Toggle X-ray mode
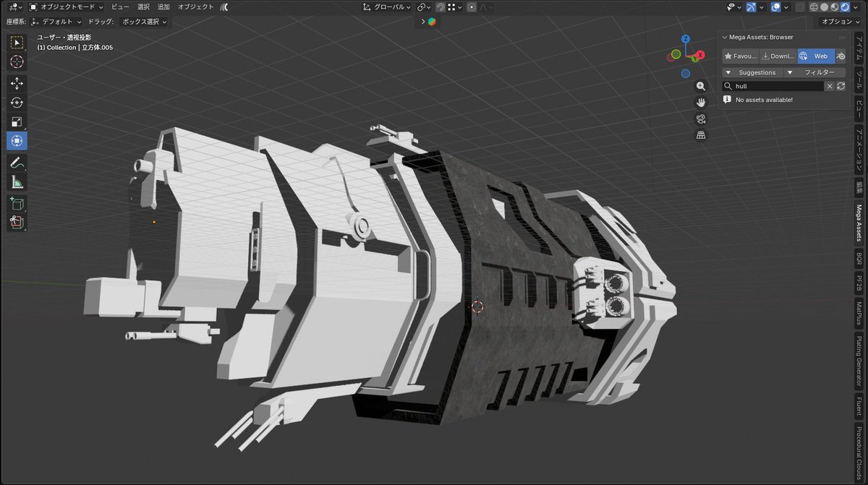 tap(799, 7)
